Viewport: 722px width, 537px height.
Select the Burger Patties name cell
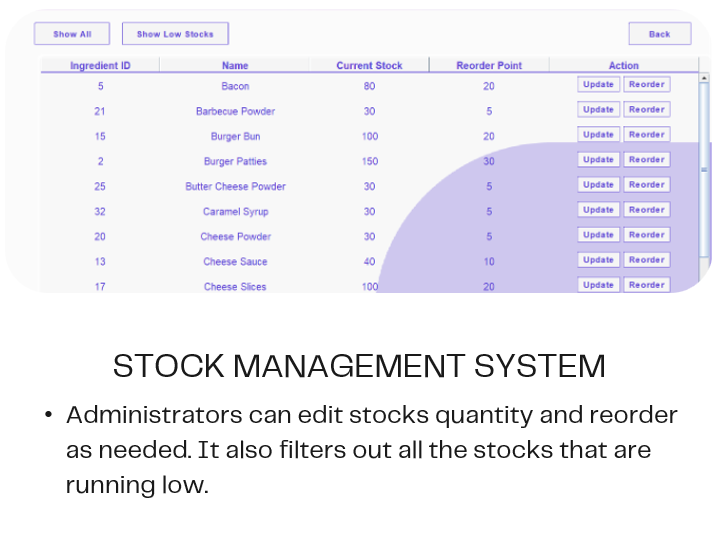[235, 162]
